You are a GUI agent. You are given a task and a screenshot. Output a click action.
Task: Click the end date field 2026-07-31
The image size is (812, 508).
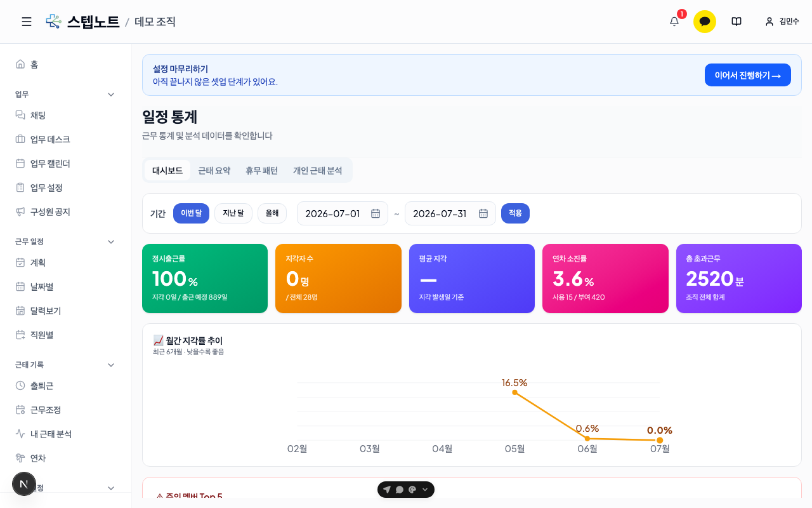[x=450, y=213]
